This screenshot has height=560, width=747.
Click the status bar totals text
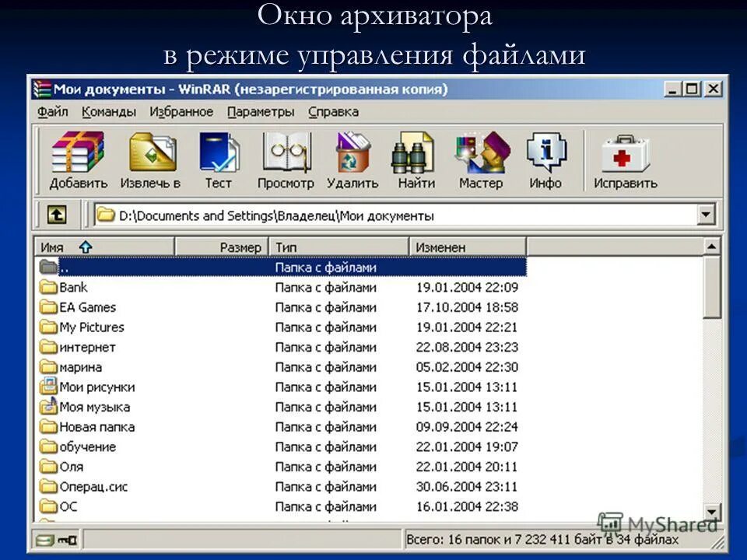point(542,540)
